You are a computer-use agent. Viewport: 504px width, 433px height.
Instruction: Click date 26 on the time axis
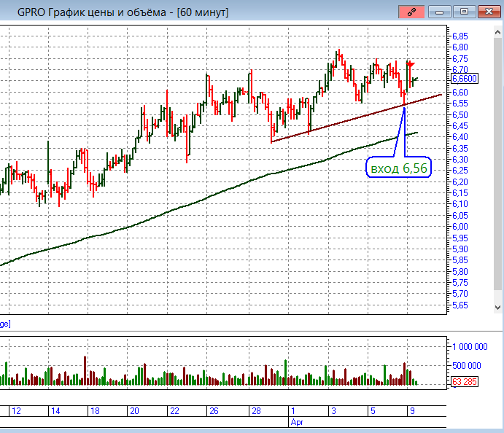pyautogui.click(x=214, y=411)
